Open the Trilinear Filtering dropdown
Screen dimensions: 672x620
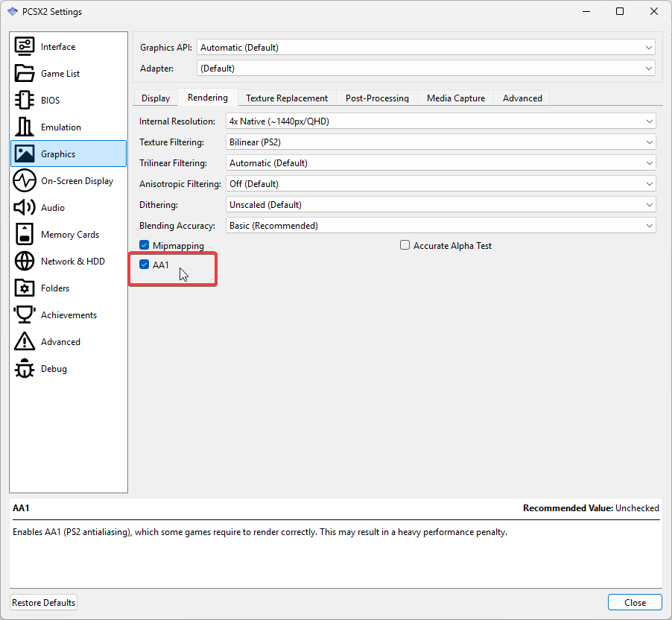pyautogui.click(x=440, y=163)
